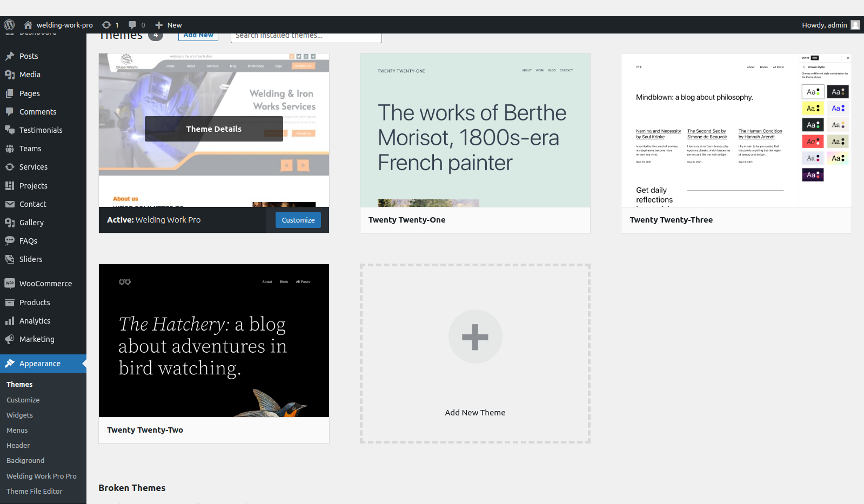The width and height of the screenshot is (864, 504).
Task: Open the admin user avatar
Action: coord(855,25)
